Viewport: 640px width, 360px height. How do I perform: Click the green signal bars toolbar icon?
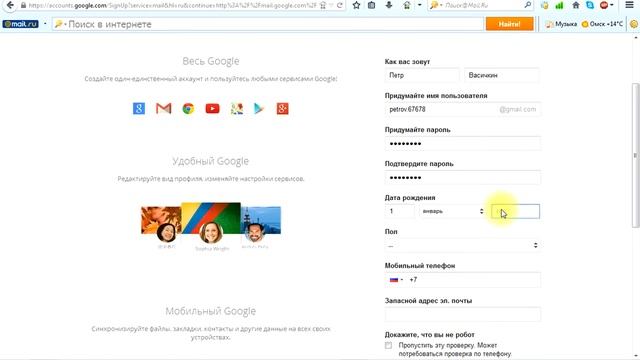point(559,5)
